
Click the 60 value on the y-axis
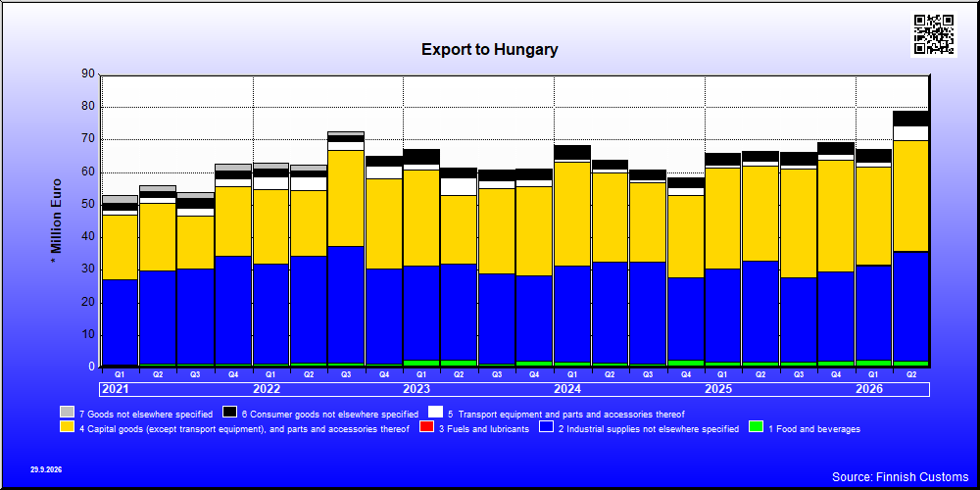tap(88, 171)
